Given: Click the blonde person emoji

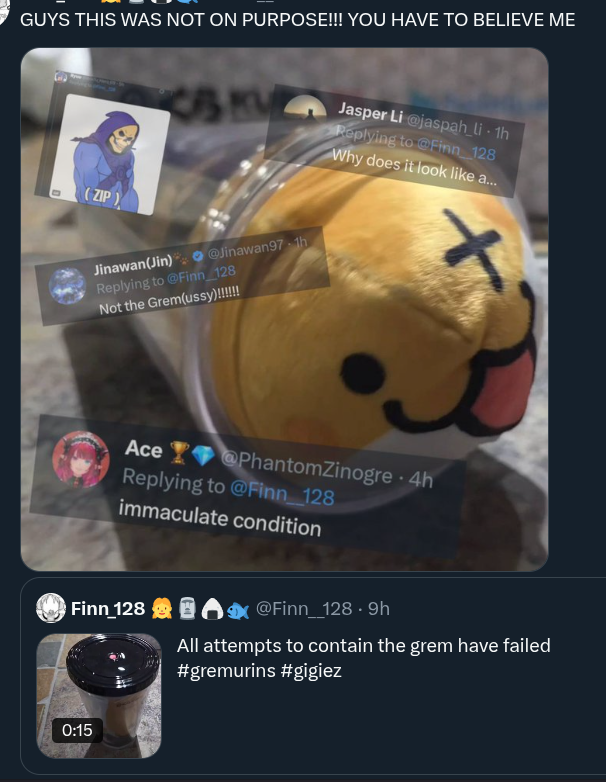Looking at the screenshot, I should (x=162, y=608).
